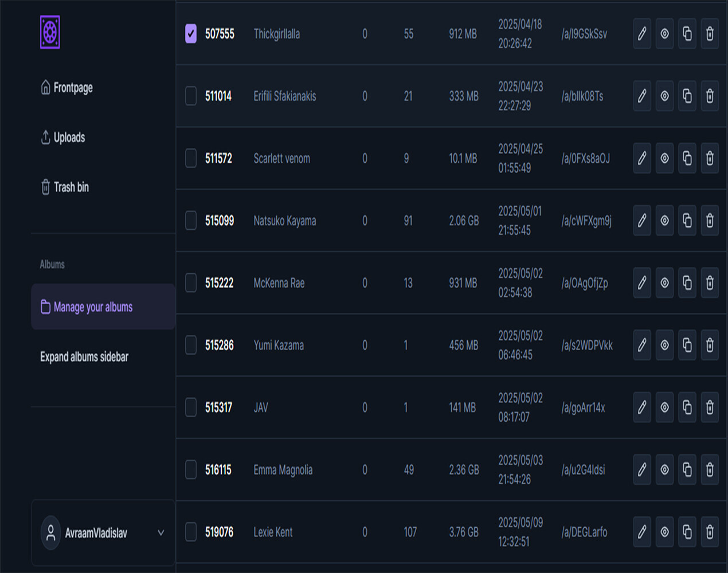Click the pencil icon for Natsuko Kayama
This screenshot has width=728, height=573.
641,221
